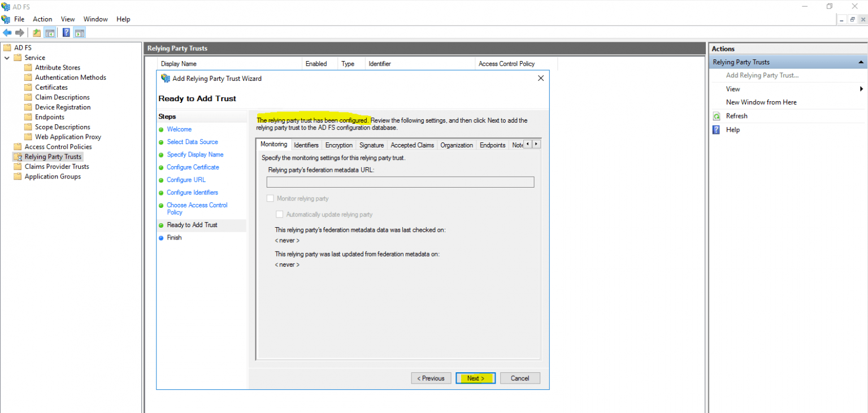Toggle the show/hide action pane toolbar icon
The height and width of the screenshot is (413, 868).
coord(79,32)
